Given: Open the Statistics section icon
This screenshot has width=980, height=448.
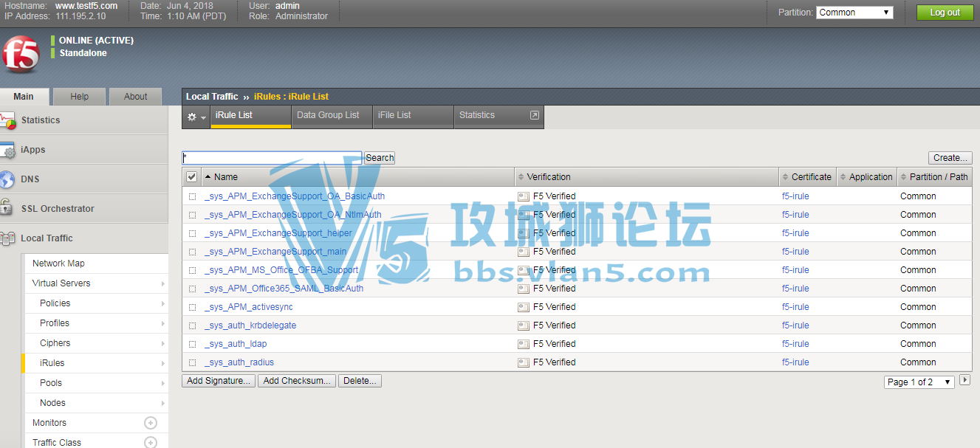Looking at the screenshot, I should (x=7, y=120).
